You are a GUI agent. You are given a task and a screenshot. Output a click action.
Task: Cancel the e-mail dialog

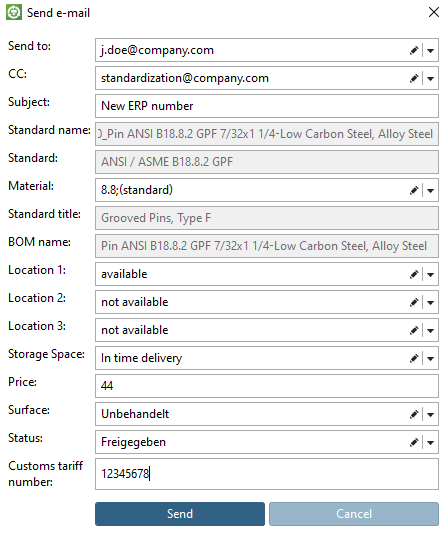pyautogui.click(x=354, y=514)
